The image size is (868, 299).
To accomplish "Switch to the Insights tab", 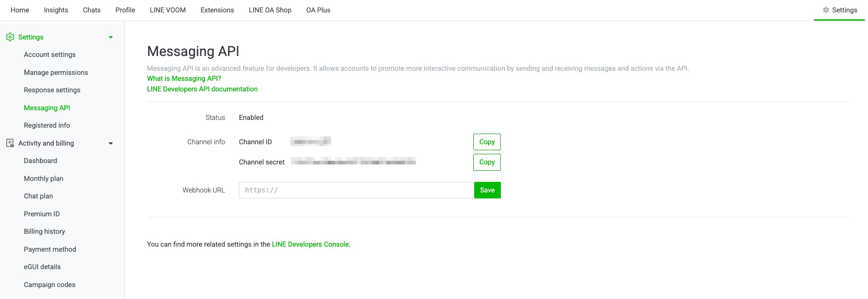I will coord(56,10).
